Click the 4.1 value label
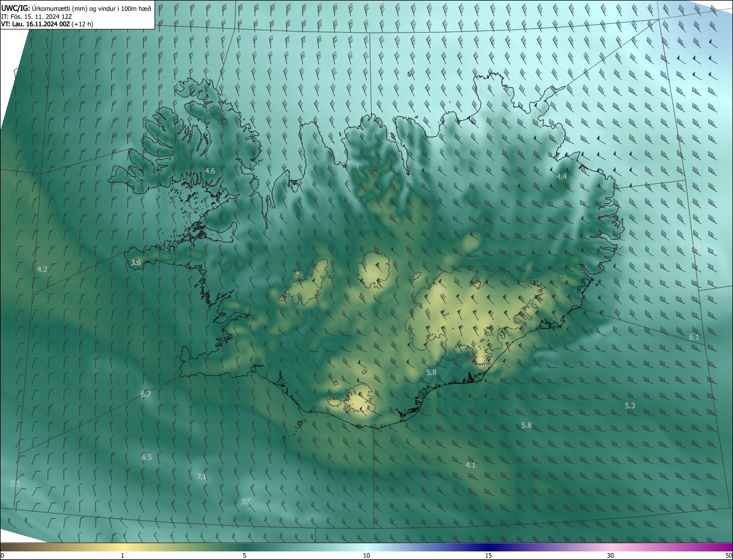This screenshot has width=733, height=560. coord(471,466)
